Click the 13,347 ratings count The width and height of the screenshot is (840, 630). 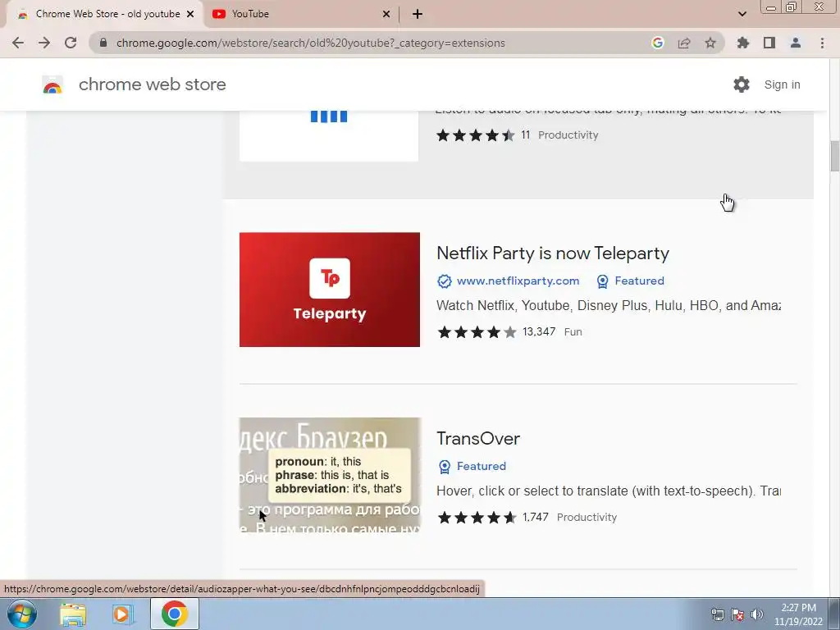click(x=539, y=331)
